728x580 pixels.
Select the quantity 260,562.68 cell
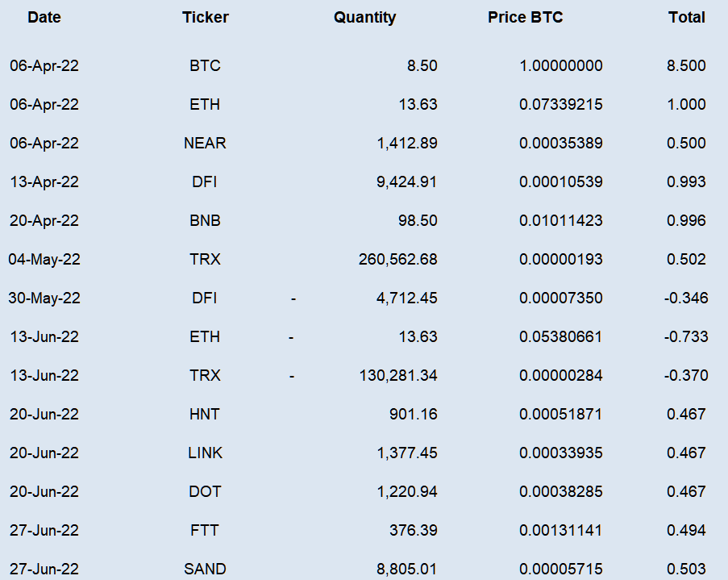click(398, 259)
